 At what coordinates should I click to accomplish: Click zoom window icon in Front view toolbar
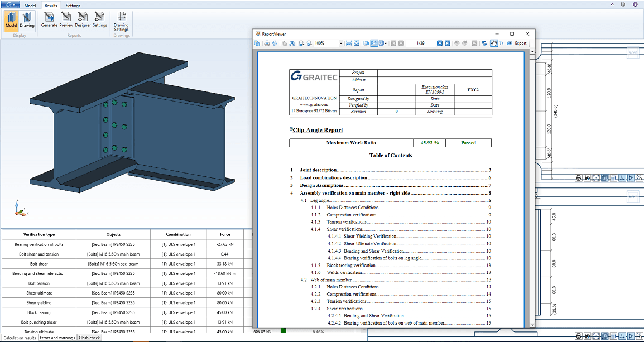click(x=640, y=178)
